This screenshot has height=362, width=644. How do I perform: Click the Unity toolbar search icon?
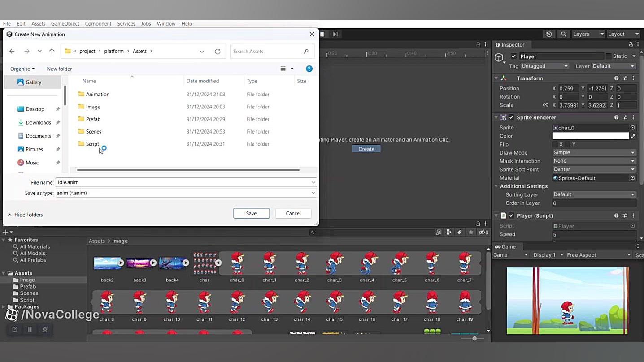click(x=564, y=34)
